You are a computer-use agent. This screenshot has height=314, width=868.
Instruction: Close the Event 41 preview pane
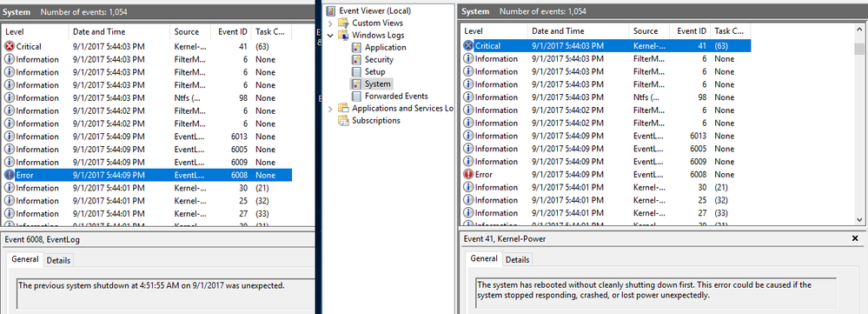point(855,238)
